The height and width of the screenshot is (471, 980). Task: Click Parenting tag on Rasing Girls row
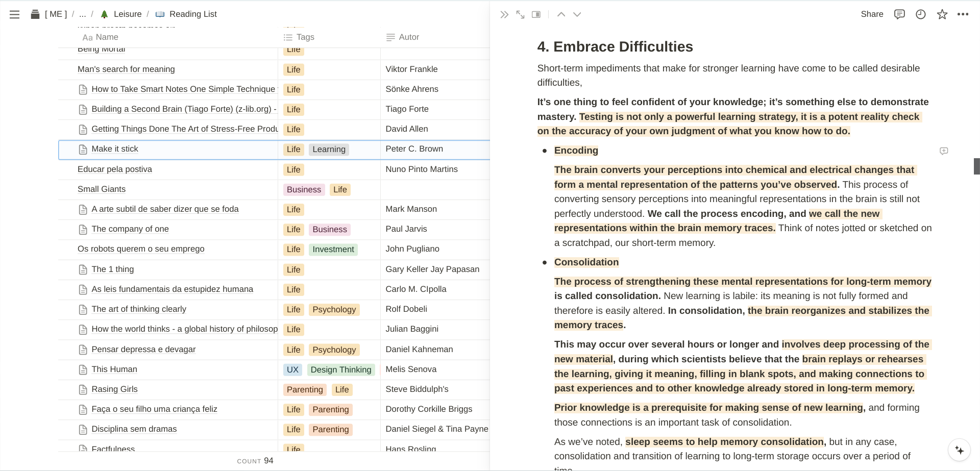click(x=305, y=390)
